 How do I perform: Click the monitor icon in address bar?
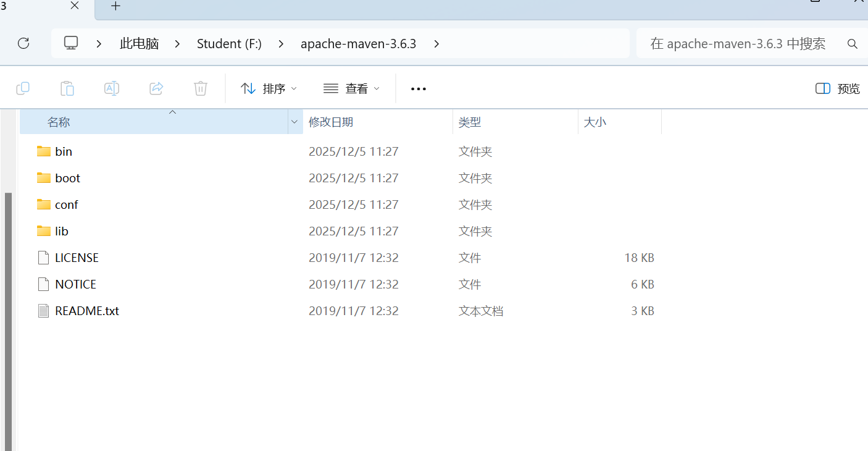pos(72,43)
